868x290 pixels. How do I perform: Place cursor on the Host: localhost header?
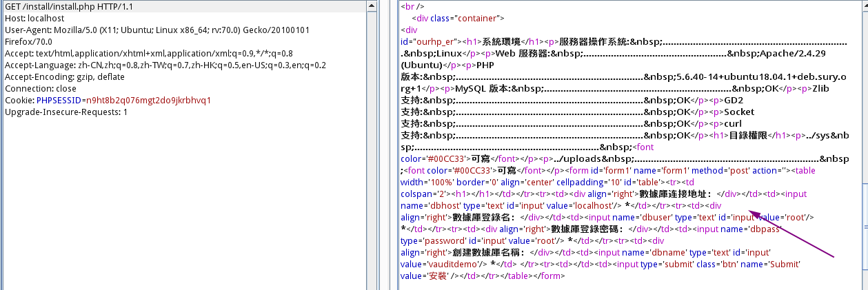click(34, 19)
